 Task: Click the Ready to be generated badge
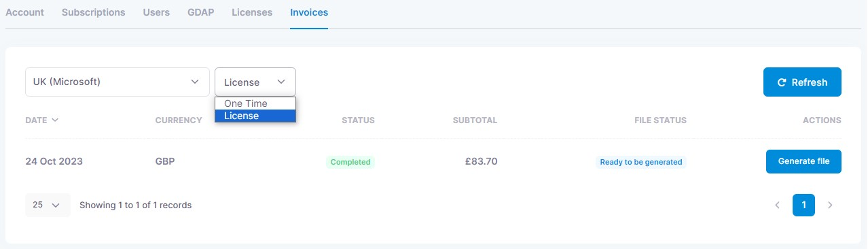[641, 162]
